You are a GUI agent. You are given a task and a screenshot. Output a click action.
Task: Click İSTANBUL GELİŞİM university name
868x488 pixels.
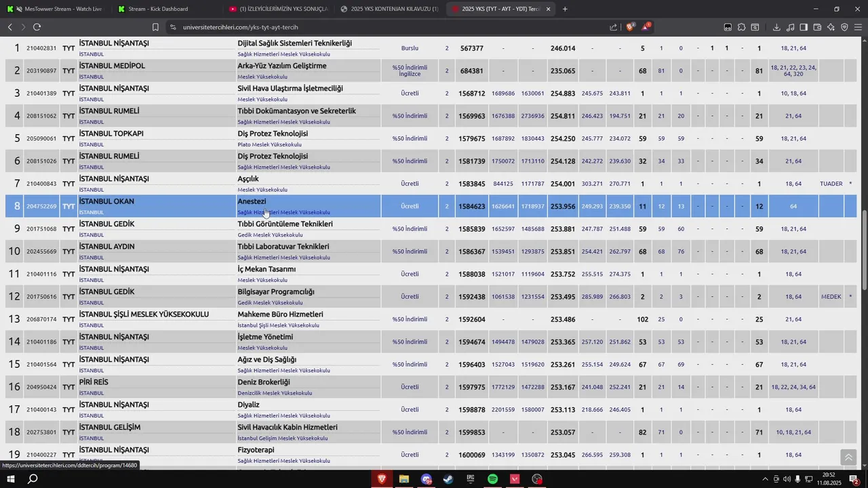[110, 428]
